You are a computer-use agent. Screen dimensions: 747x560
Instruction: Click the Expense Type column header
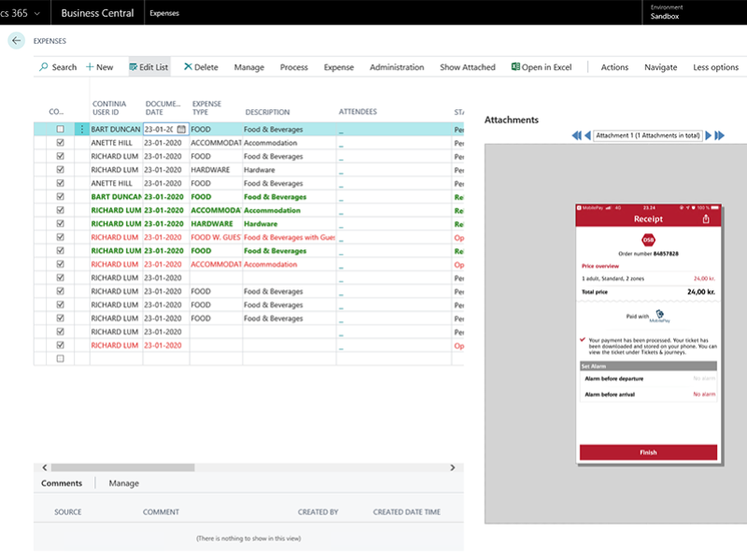point(206,107)
